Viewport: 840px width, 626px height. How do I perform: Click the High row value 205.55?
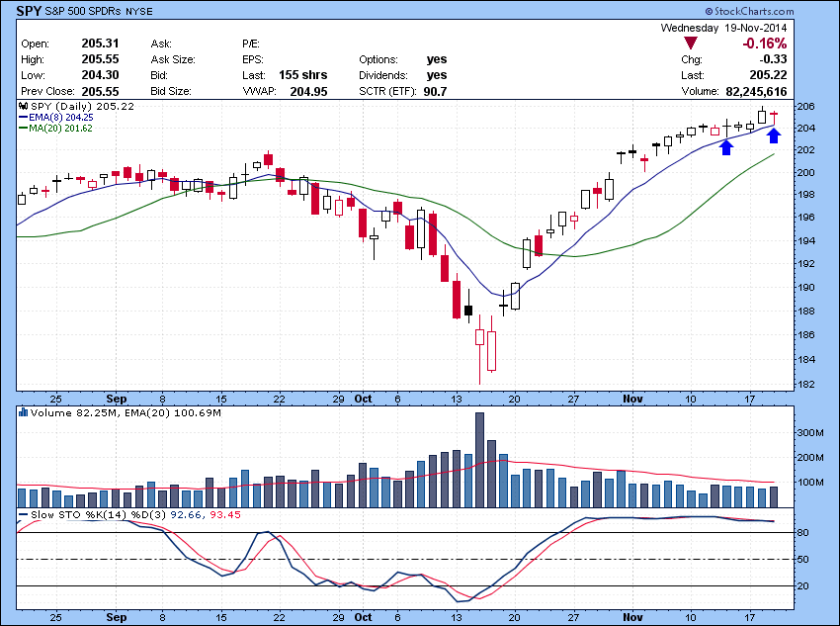pyautogui.click(x=100, y=59)
